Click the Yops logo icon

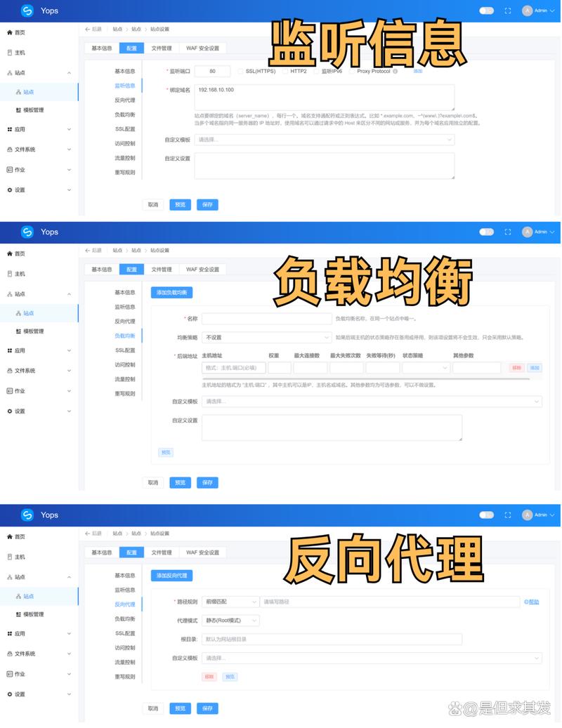tap(28, 11)
